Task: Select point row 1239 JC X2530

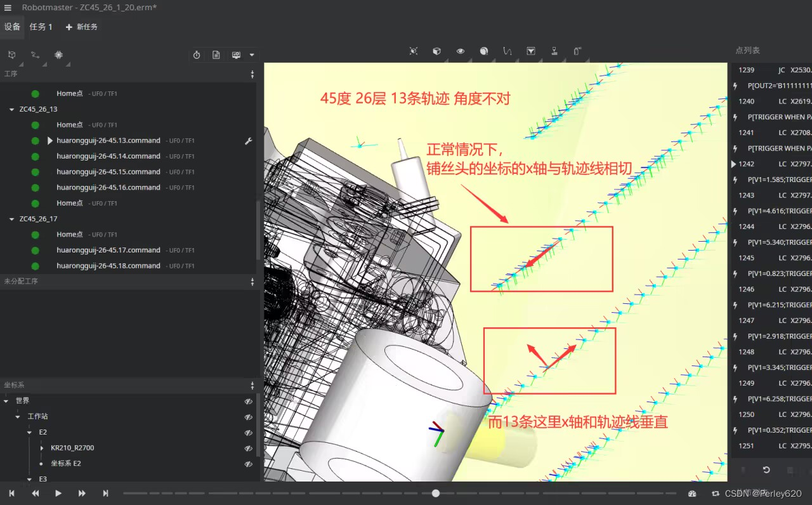Action: coord(771,70)
